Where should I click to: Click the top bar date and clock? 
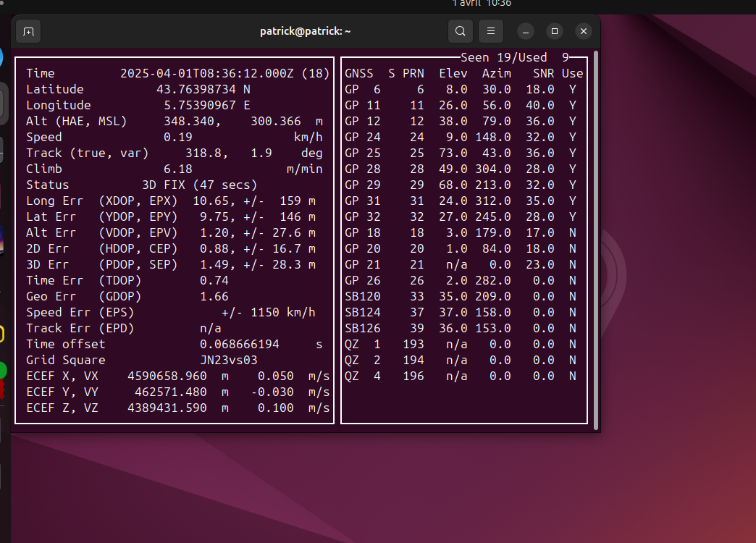tap(482, 4)
